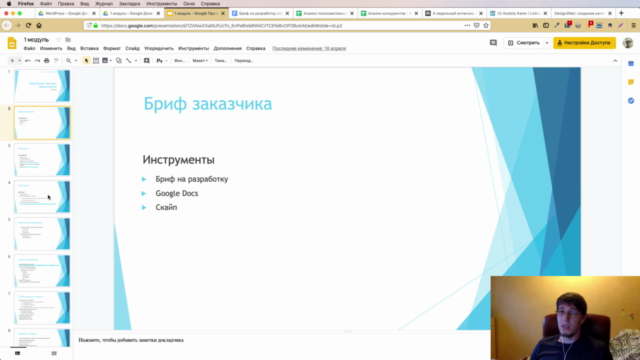Switch to grid view at panel bottom
Screen dimensions: 640x360
54,353
